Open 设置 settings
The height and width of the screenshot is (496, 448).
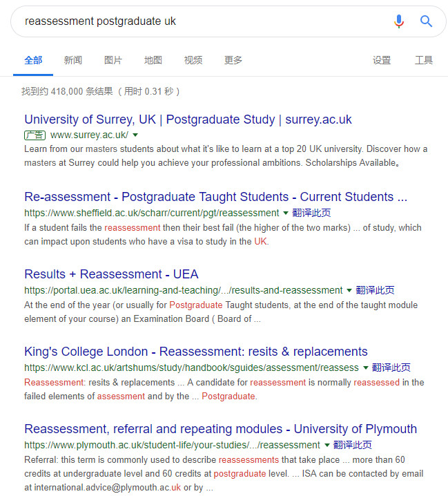[x=382, y=60]
